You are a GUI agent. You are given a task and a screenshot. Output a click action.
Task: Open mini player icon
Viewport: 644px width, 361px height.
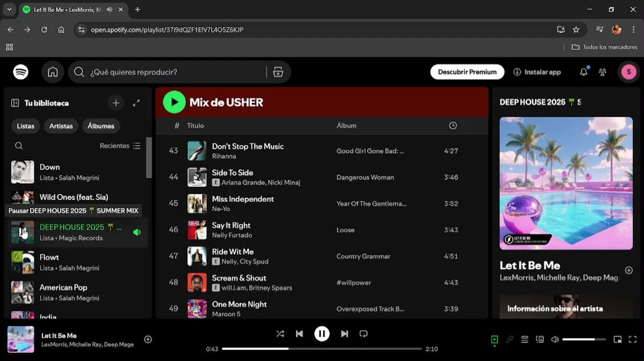point(617,339)
